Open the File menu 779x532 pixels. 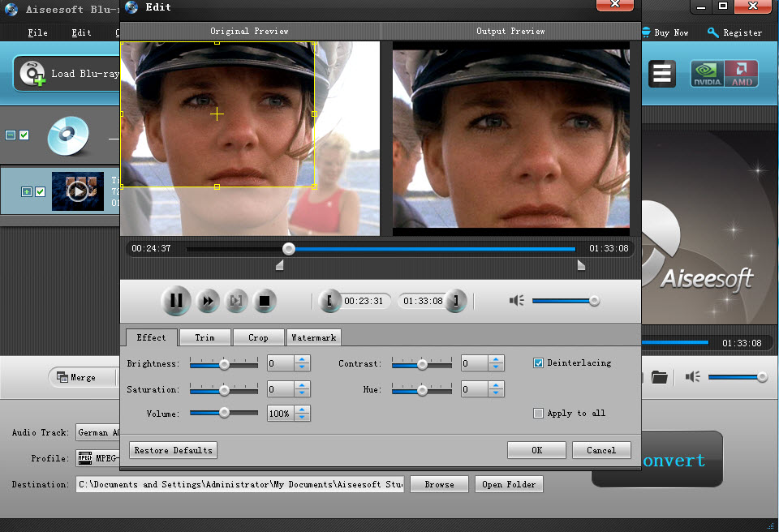coord(38,32)
